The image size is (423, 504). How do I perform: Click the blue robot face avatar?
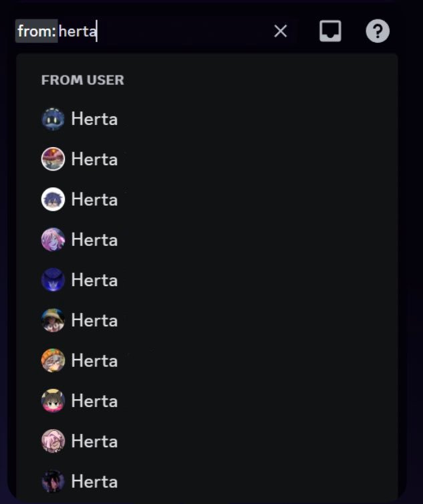pyautogui.click(x=53, y=119)
